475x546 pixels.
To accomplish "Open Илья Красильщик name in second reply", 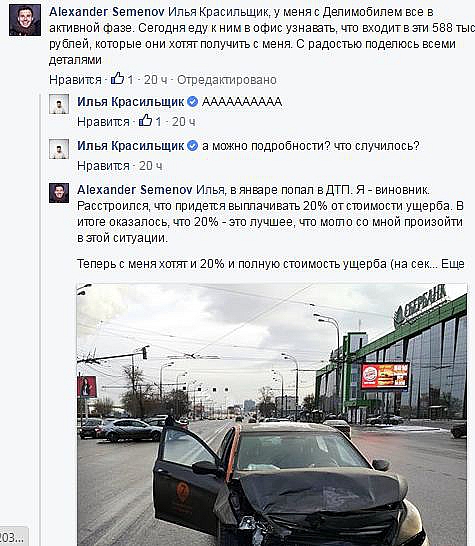I will coord(131,146).
